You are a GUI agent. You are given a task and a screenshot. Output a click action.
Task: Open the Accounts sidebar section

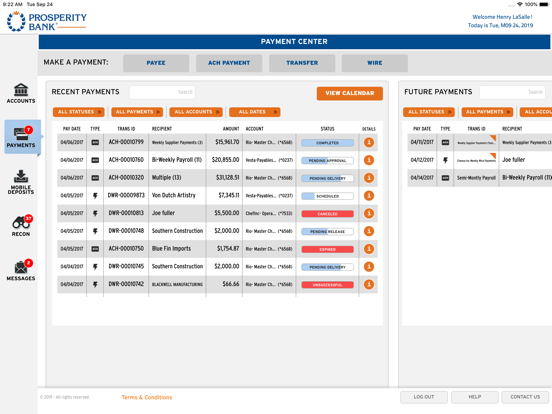click(x=21, y=93)
